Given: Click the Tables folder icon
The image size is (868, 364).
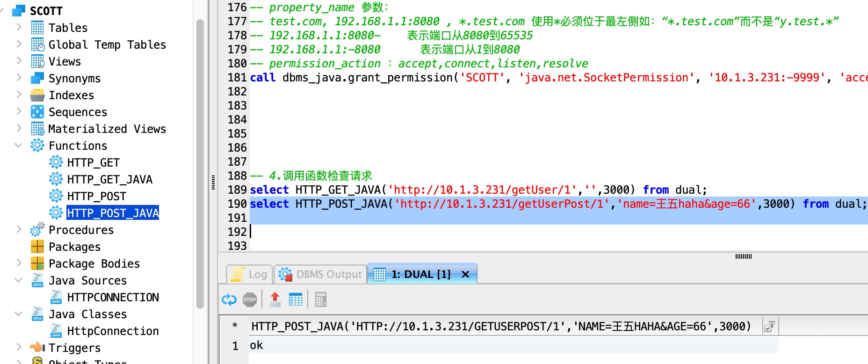Looking at the screenshot, I should tap(37, 28).
